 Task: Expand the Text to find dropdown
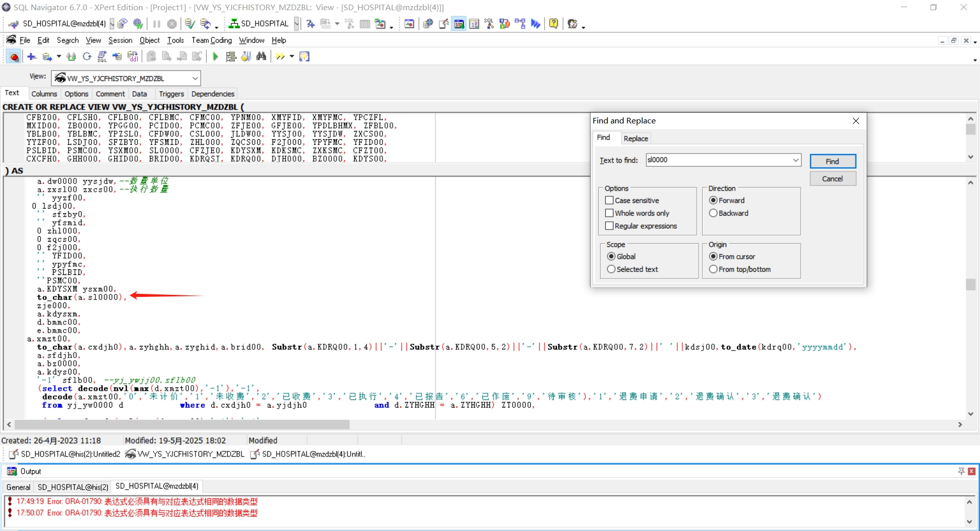pyautogui.click(x=795, y=160)
